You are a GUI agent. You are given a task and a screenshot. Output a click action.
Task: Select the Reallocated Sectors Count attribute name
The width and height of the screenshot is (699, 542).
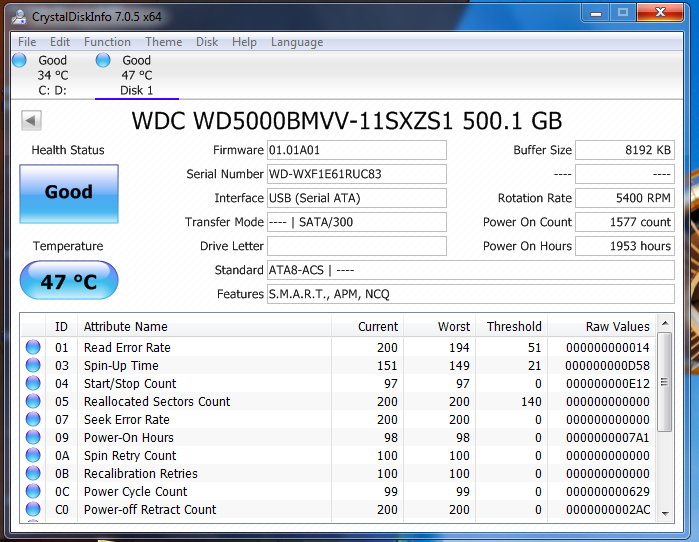coord(157,402)
